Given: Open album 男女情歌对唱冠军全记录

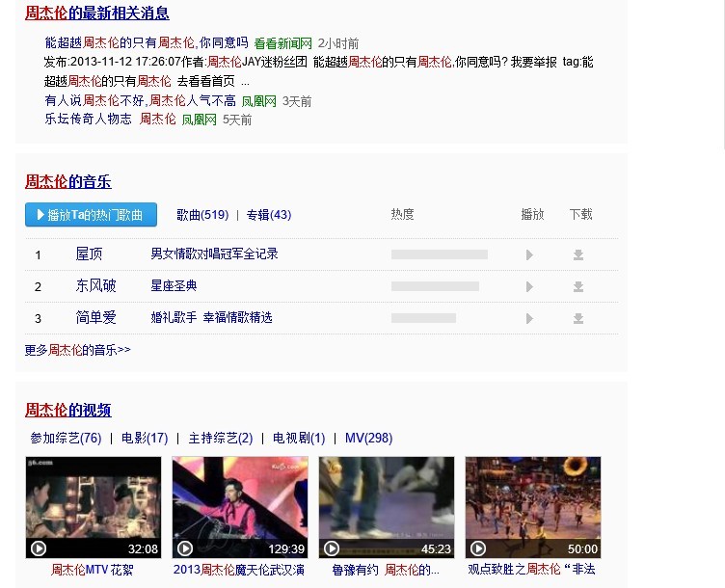Looking at the screenshot, I should 214,254.
